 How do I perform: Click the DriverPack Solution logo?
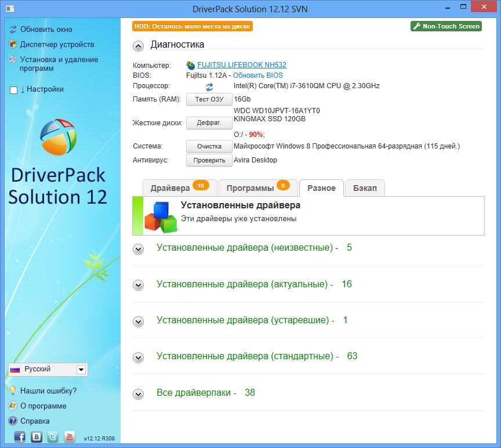(x=58, y=137)
